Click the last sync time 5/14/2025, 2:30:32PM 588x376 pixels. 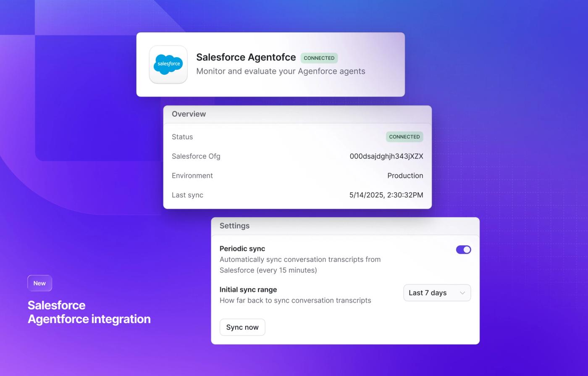pyautogui.click(x=386, y=195)
